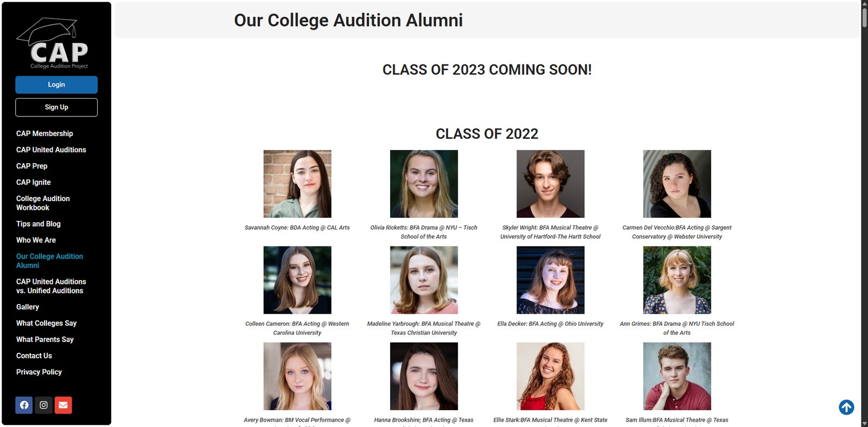The height and width of the screenshot is (427, 868).
Task: Click Sam Illum's headshot image
Action: tap(676, 376)
